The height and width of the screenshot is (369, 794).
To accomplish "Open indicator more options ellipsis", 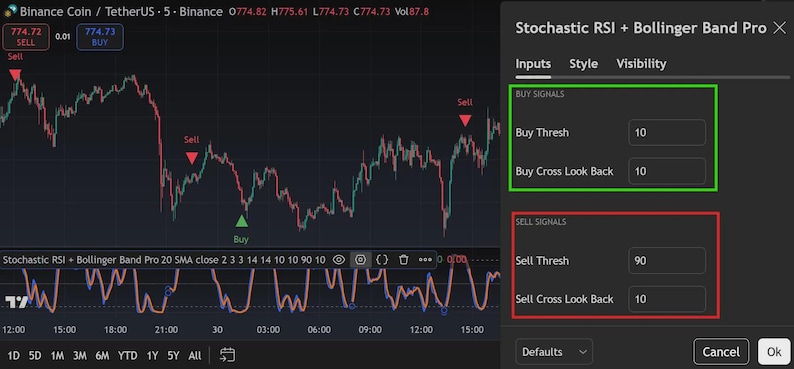I will 425,260.
